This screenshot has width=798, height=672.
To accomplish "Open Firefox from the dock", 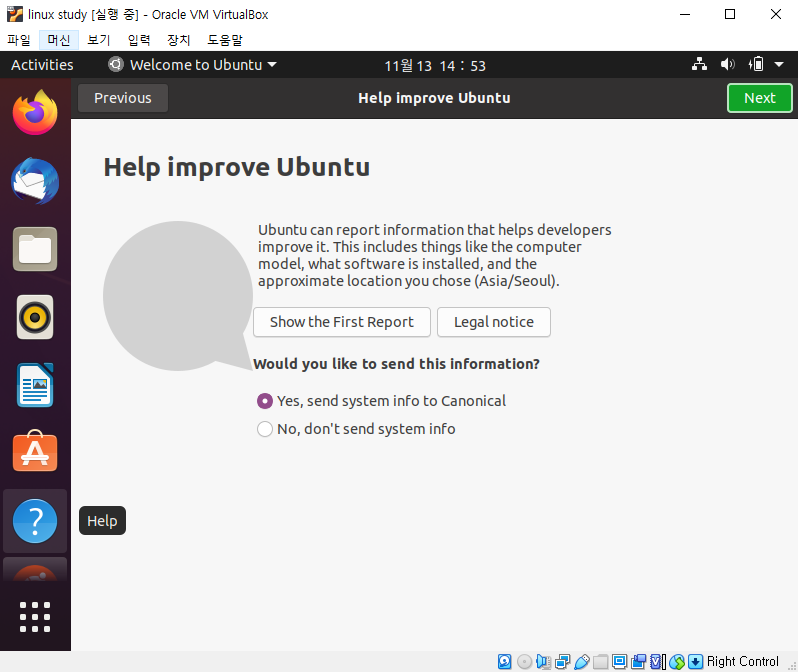I will tap(35, 113).
